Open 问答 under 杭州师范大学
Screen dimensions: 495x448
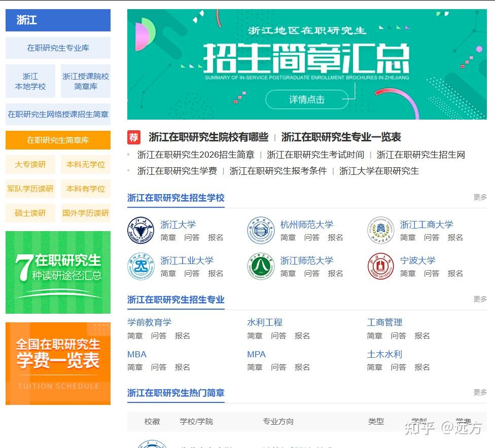(x=312, y=237)
